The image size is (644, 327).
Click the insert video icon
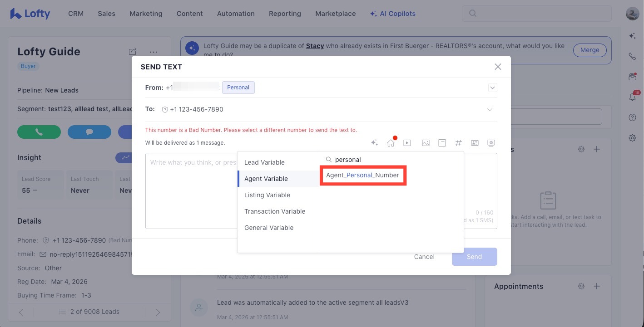[x=407, y=143]
